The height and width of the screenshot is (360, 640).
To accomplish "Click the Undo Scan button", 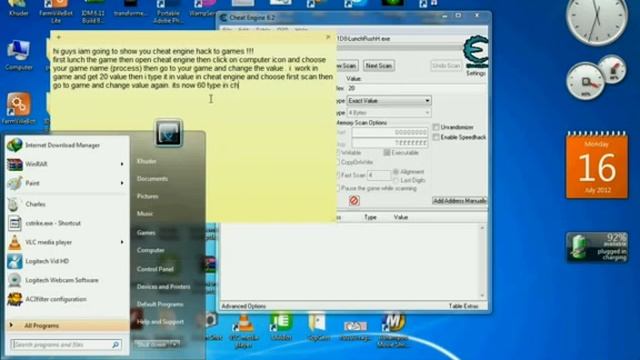I will 446,66.
